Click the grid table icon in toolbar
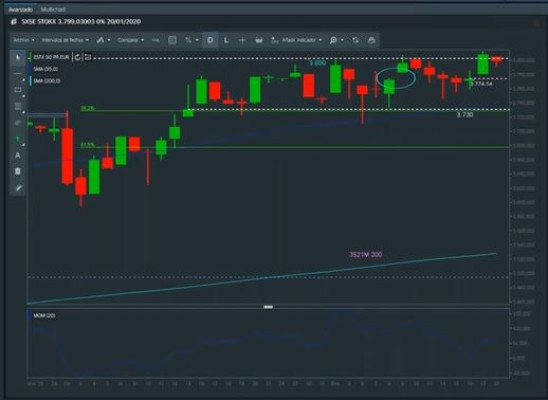The width and height of the screenshot is (548, 400). 172,40
